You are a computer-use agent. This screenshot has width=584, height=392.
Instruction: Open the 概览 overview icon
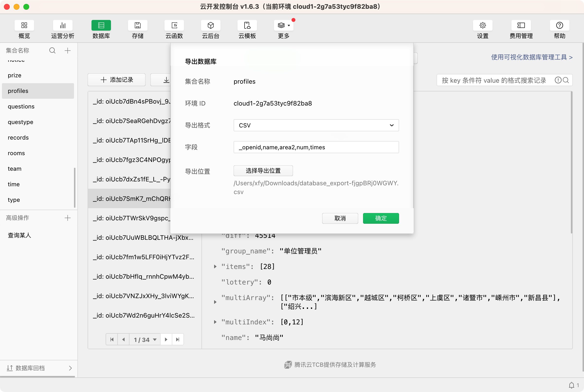(24, 26)
